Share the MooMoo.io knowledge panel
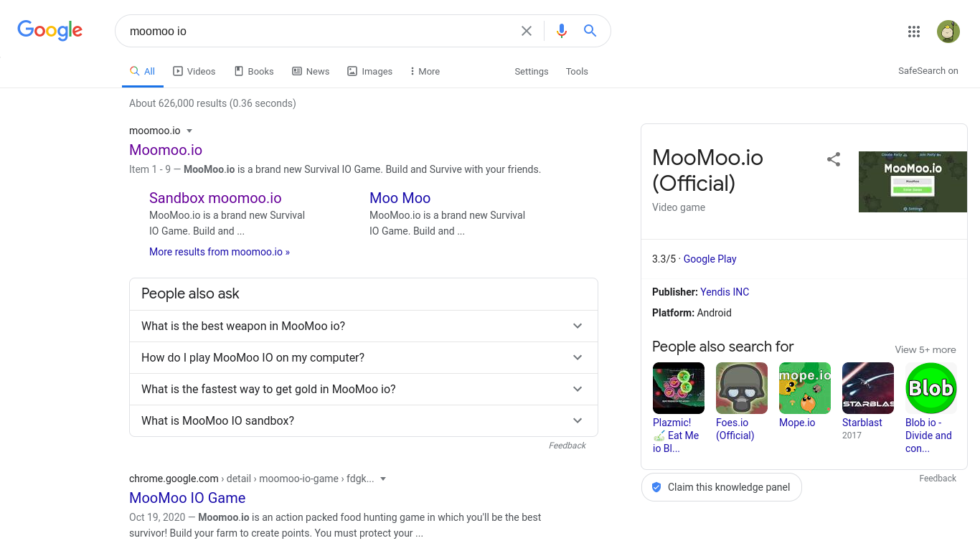980x551 pixels. point(834,159)
